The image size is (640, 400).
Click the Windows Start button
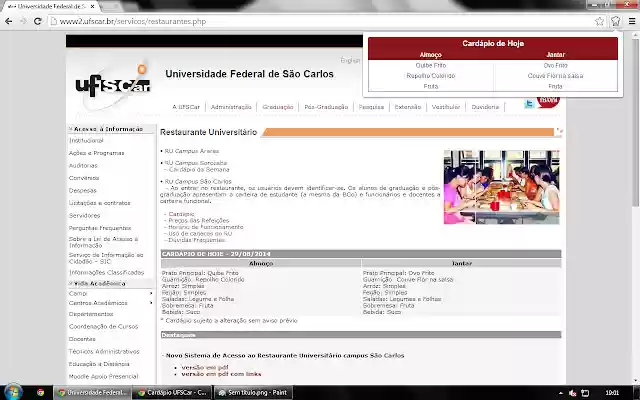point(13,392)
